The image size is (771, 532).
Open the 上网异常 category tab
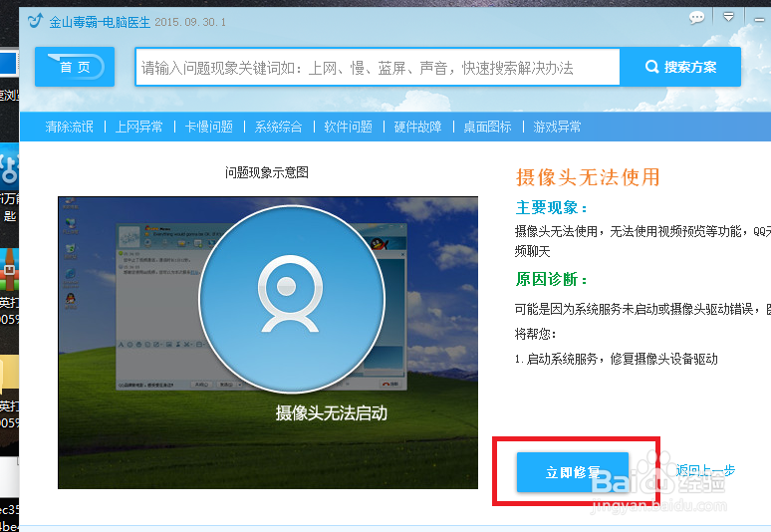pos(139,127)
